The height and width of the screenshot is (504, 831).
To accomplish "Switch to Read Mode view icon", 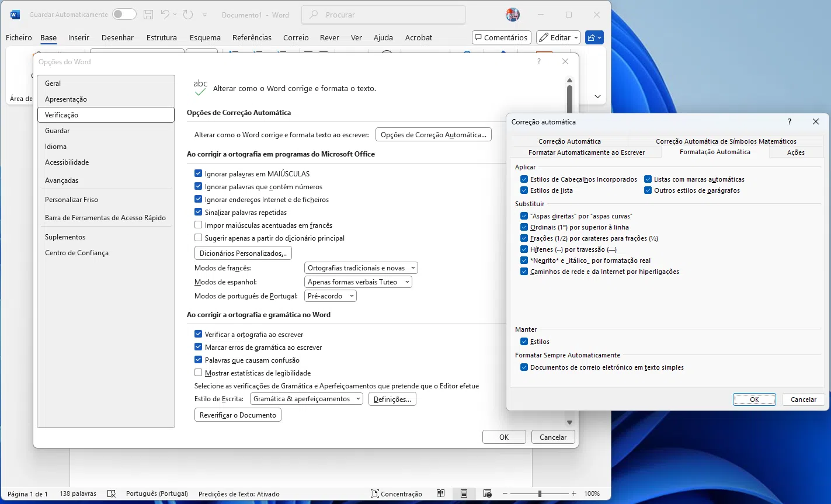I will (441, 493).
